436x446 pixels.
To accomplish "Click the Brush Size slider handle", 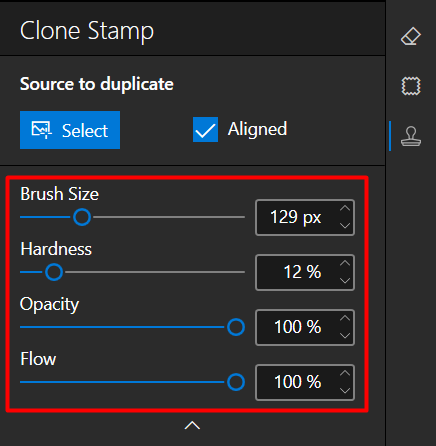I will click(x=82, y=217).
